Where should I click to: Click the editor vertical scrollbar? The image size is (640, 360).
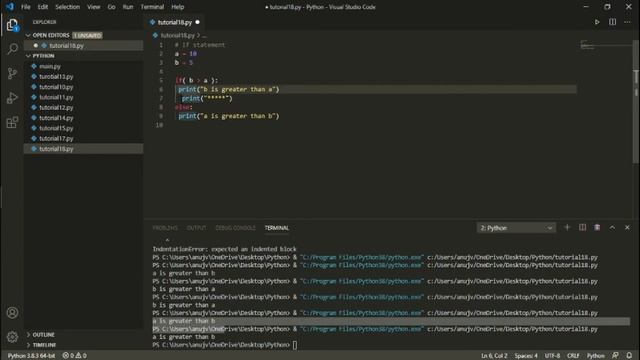[636, 102]
